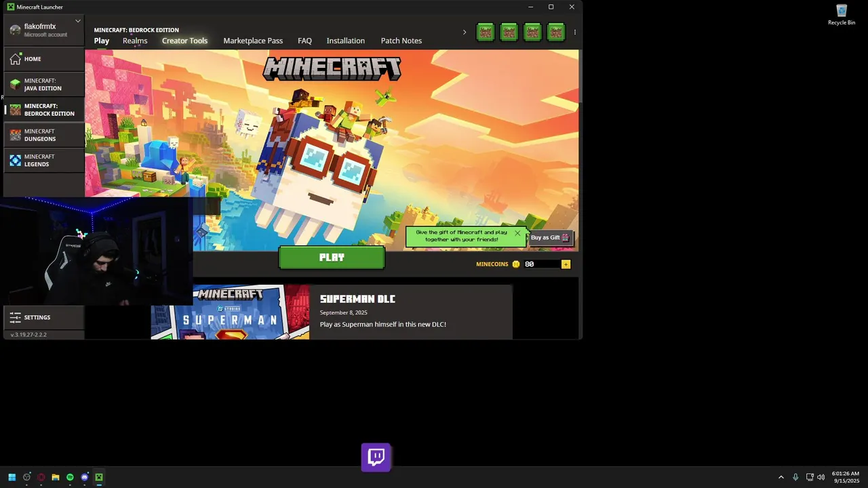Click the microphone icon in system tray
Screen dimensions: 868x488
795,477
